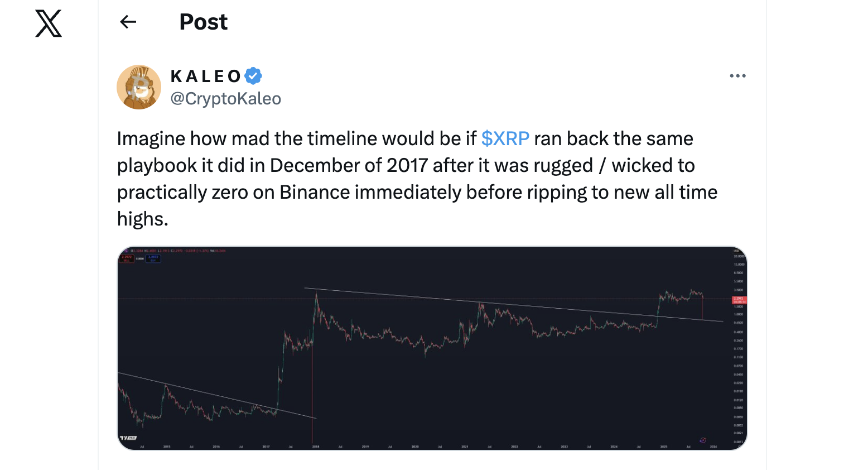Click the KALEO display name
This screenshot has height=470, width=868.
[206, 76]
